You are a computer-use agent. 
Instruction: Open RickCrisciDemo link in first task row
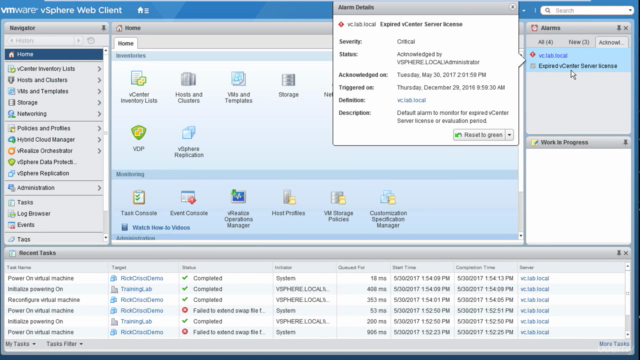click(142, 278)
